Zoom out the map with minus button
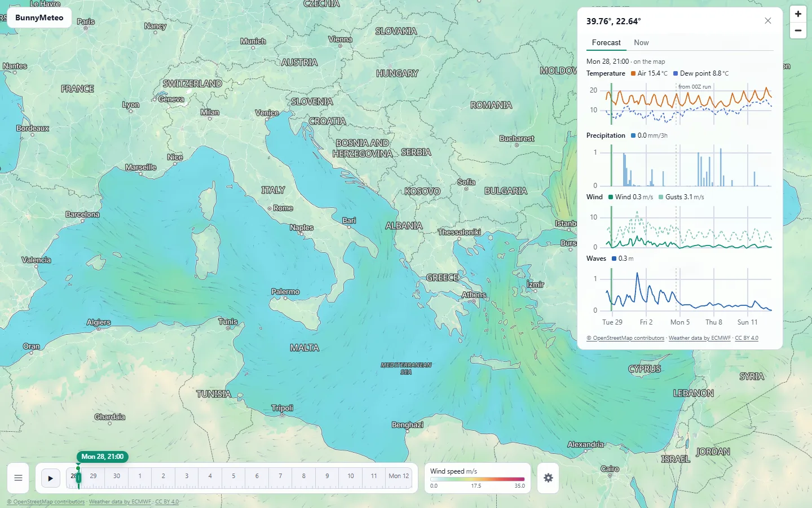The height and width of the screenshot is (508, 812). 798,30
